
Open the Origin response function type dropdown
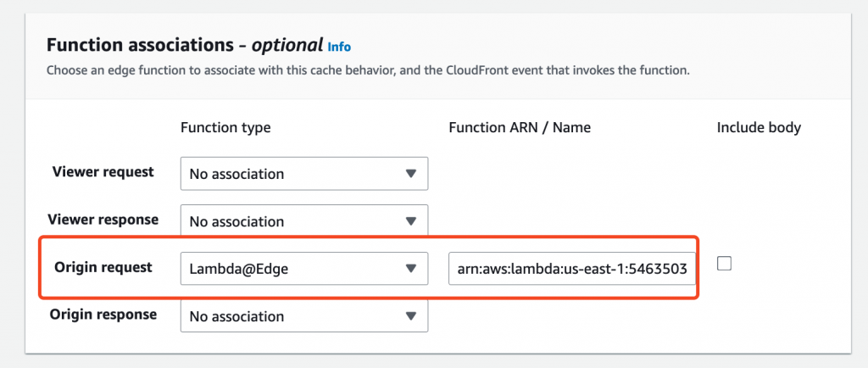tap(303, 316)
